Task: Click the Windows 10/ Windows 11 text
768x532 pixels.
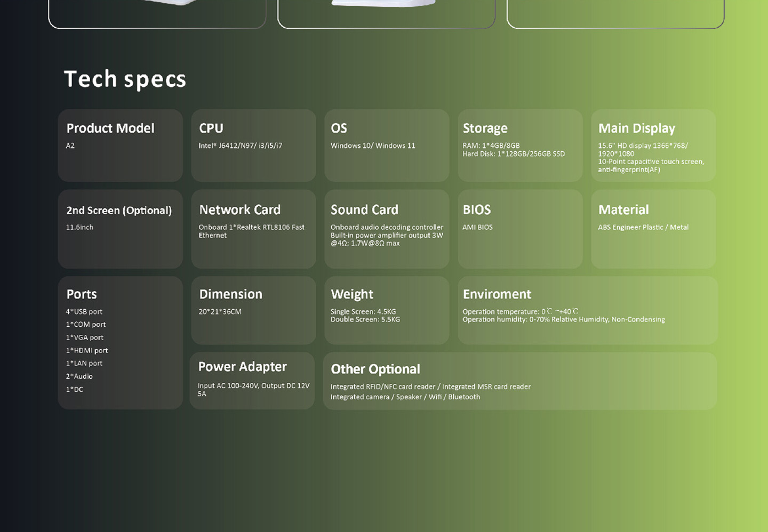Action: (372, 146)
